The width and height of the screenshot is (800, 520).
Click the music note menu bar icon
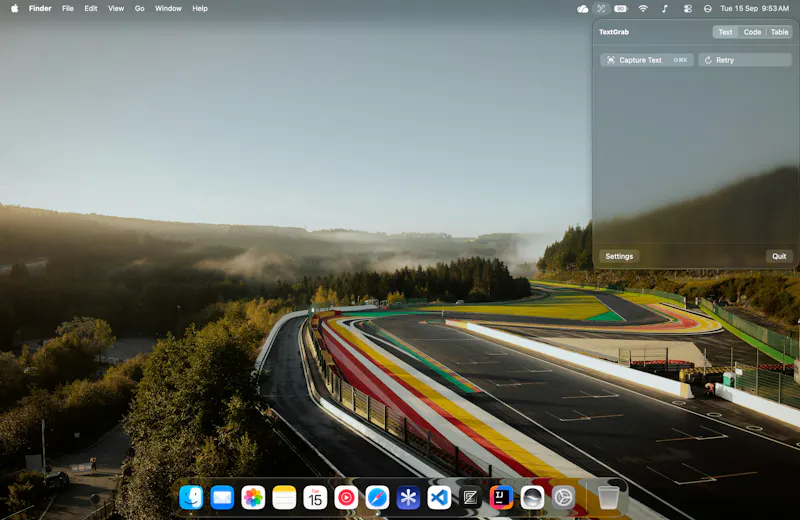(665, 9)
